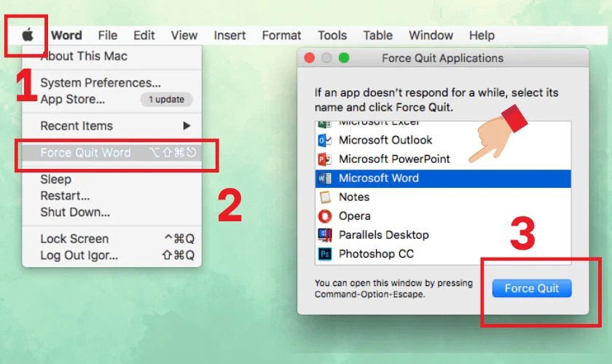The height and width of the screenshot is (364, 612).
Task: Choose Force Quit Word from menu
Action: [x=85, y=153]
